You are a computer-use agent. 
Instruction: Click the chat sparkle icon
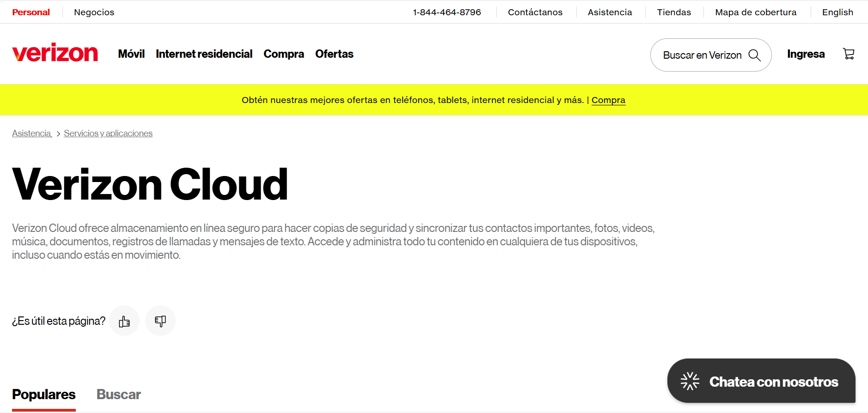point(690,381)
